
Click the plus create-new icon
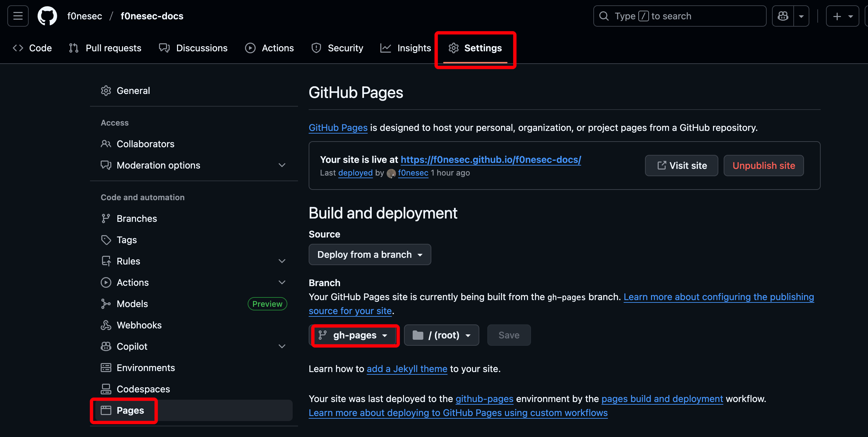[837, 16]
